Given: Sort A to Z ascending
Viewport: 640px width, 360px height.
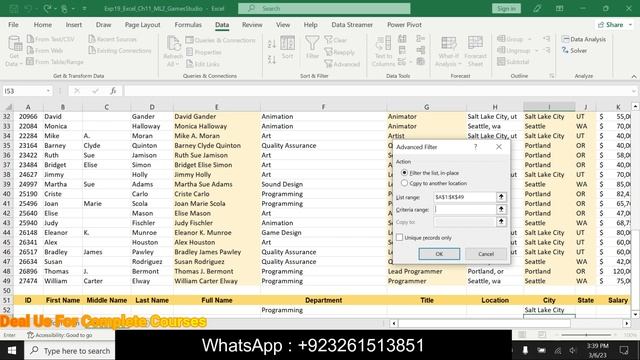Looking at the screenshot, I should (x=272, y=44).
